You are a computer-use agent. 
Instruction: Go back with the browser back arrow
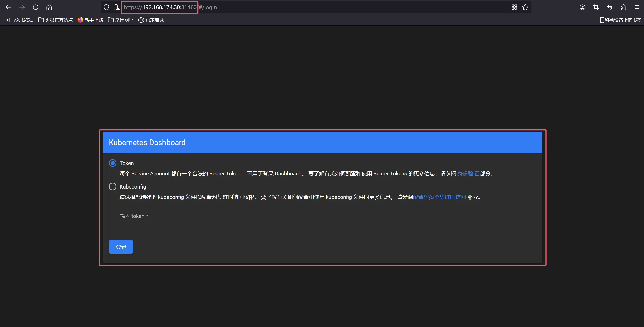pyautogui.click(x=8, y=7)
